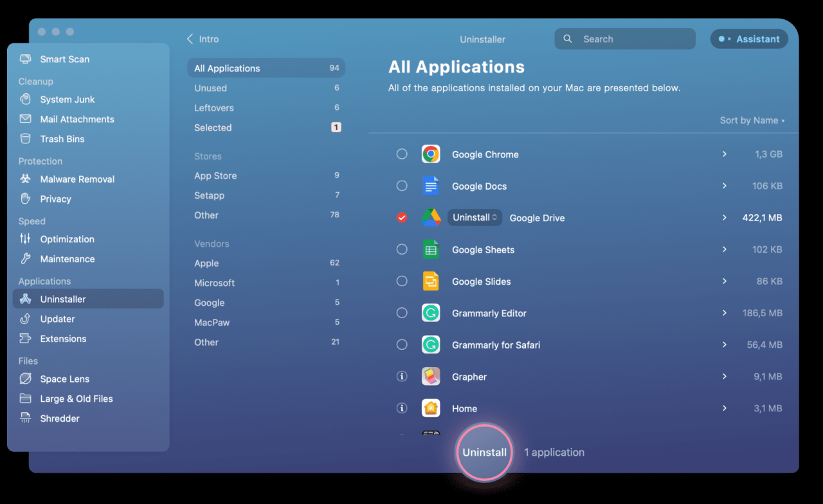Expand Grammarly Editor details chevron
The width and height of the screenshot is (823, 504).
coord(725,313)
